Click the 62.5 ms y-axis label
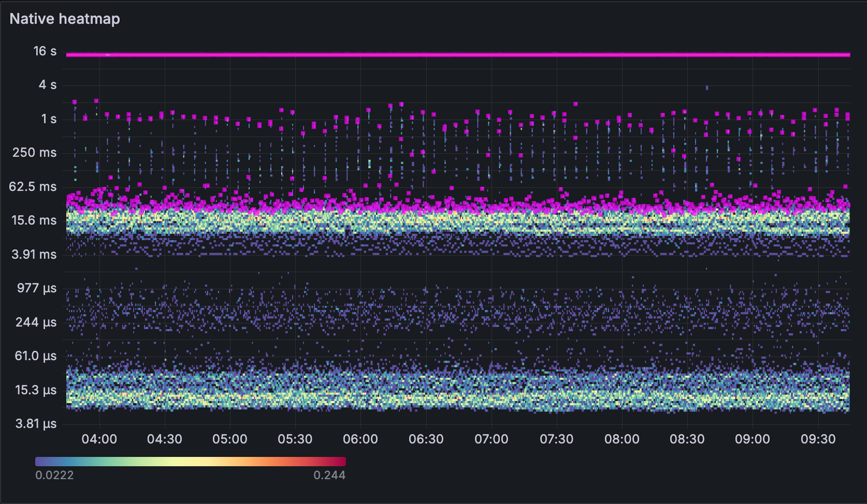 click(x=33, y=187)
